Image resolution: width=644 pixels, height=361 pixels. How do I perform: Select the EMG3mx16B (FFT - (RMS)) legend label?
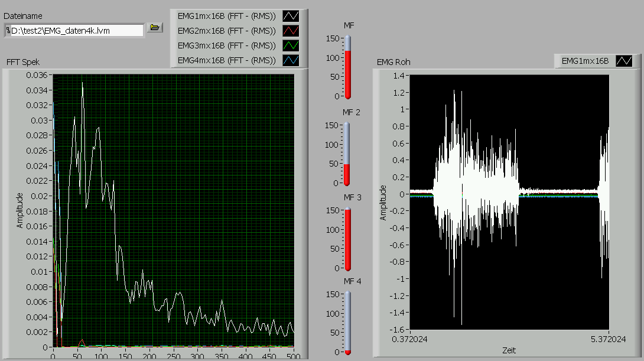(x=227, y=45)
